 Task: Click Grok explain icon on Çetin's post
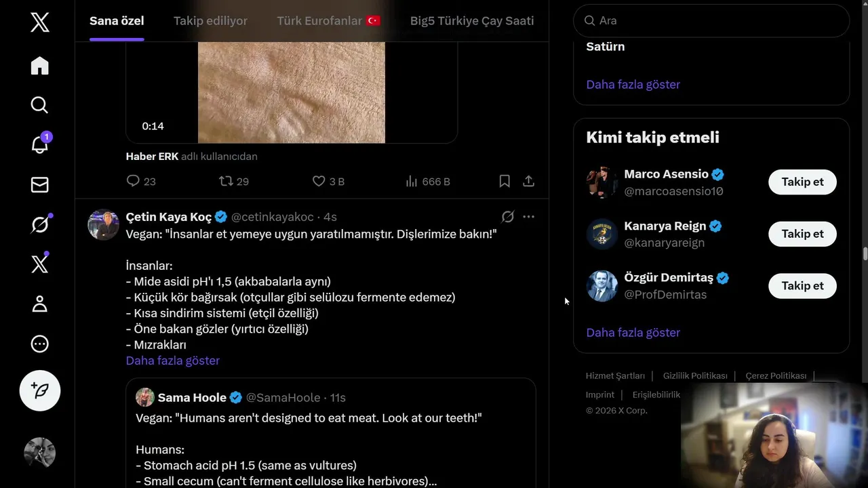point(507,217)
